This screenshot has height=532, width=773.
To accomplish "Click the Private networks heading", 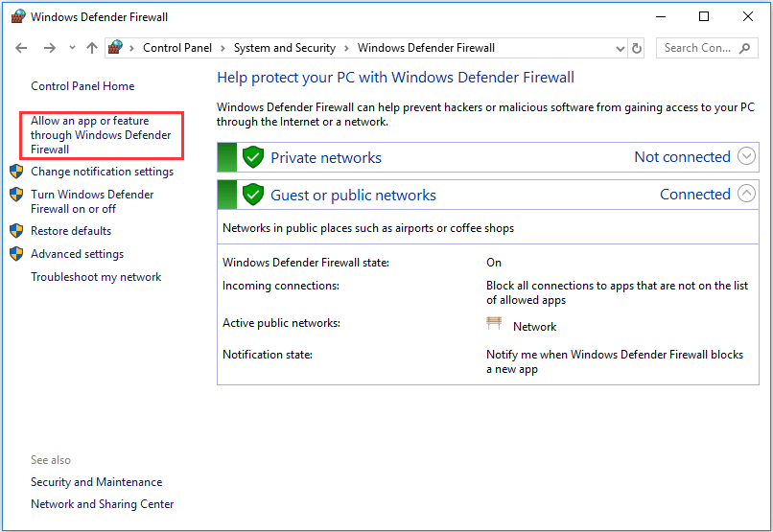I will pyautogui.click(x=326, y=157).
